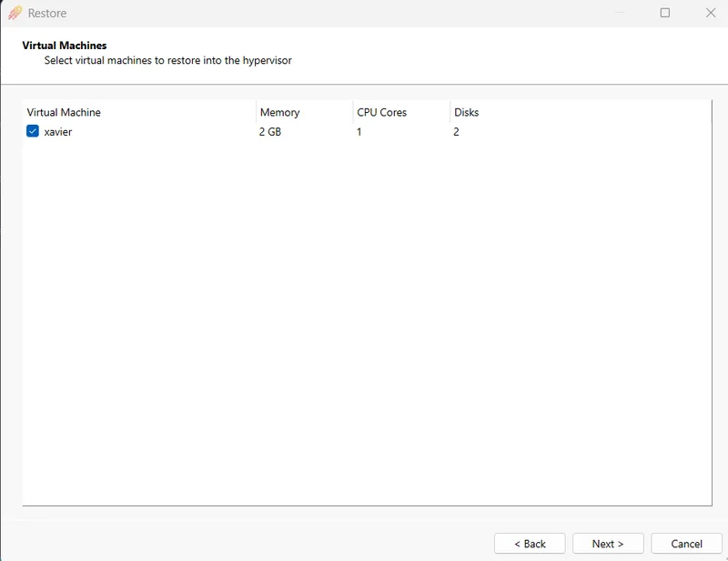
Task: Click the Virtual Machines page heading
Action: point(65,46)
